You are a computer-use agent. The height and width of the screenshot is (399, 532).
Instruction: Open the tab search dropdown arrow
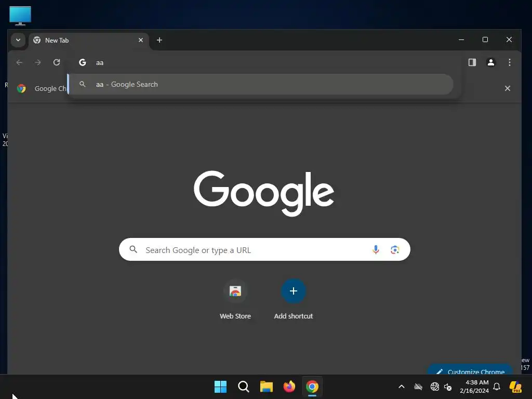pos(18,40)
